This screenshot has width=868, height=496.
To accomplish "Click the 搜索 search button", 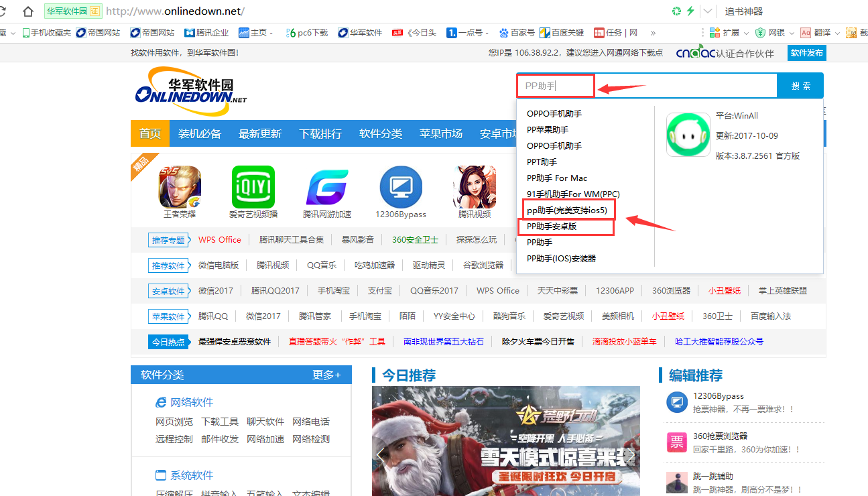I will [x=800, y=86].
